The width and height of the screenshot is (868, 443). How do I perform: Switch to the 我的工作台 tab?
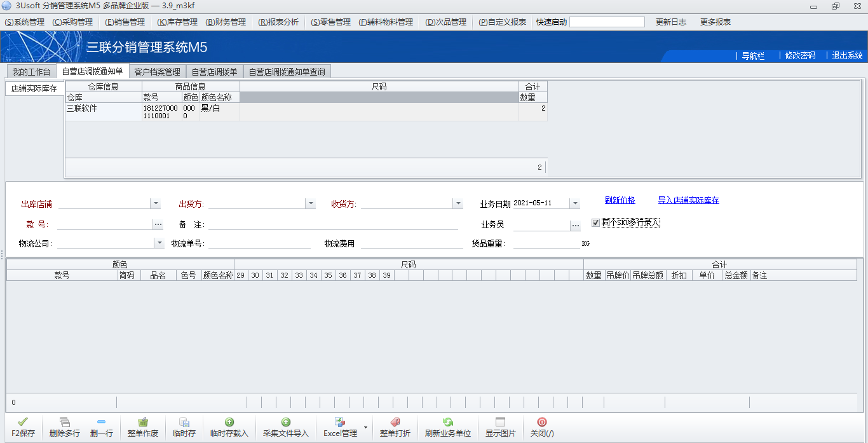[31, 72]
